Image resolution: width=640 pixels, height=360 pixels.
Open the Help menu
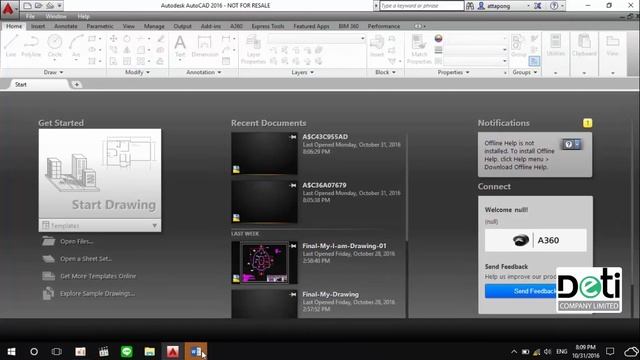[x=83, y=17]
